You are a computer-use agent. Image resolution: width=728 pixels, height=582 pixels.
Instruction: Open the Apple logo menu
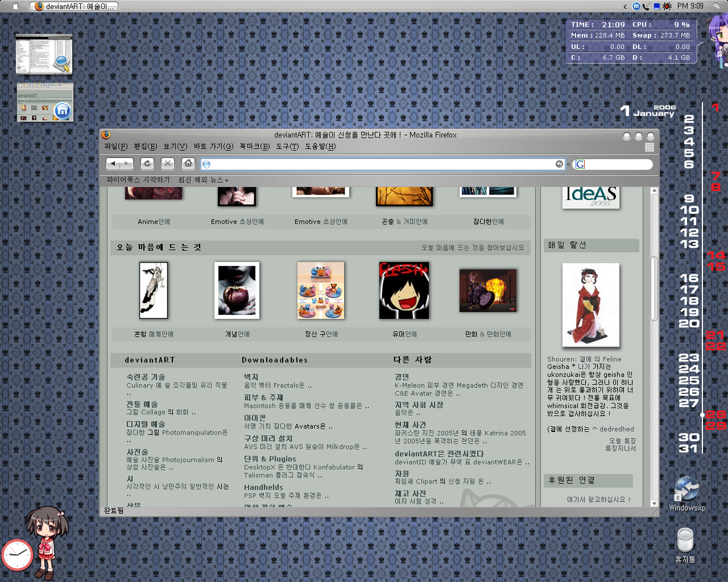[x=15, y=6]
